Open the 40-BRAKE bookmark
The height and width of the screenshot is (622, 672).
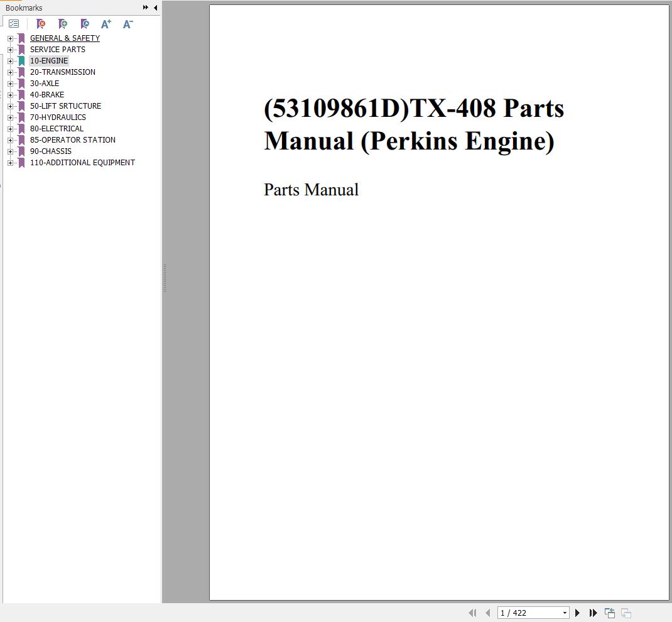click(x=47, y=95)
